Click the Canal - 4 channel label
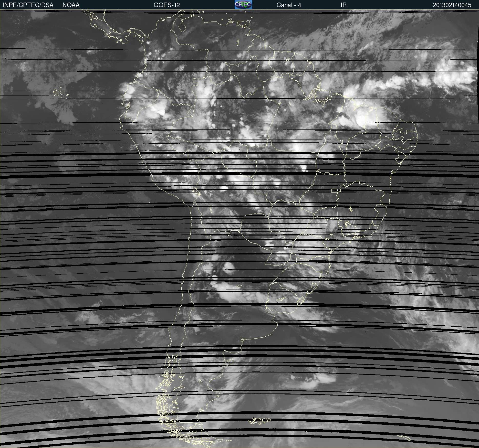This screenshot has width=479, height=448. [289, 5]
